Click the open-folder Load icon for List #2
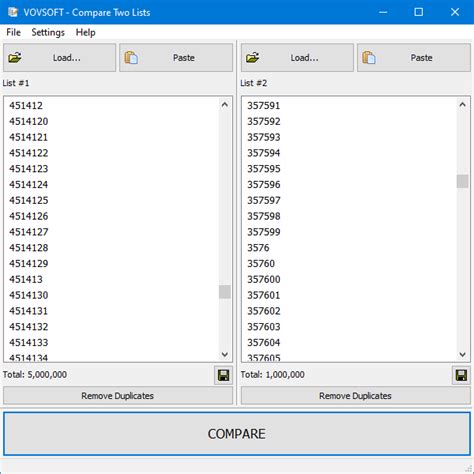 point(253,58)
